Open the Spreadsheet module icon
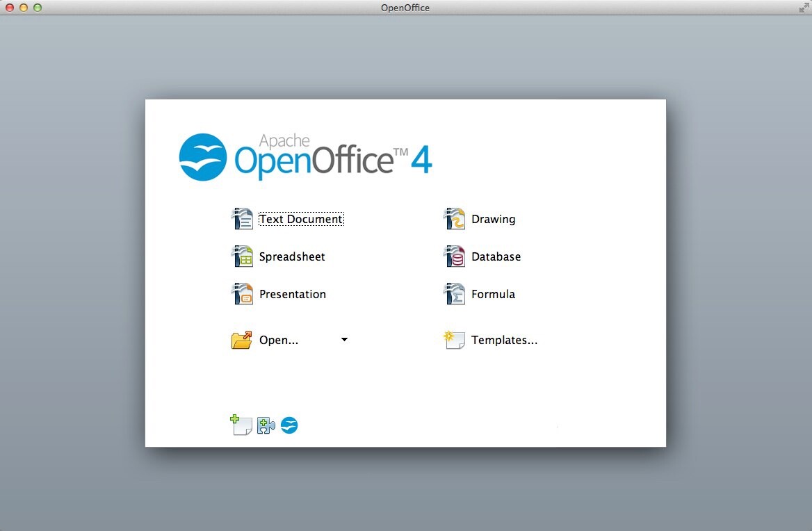Image resolution: width=812 pixels, height=531 pixels. [242, 256]
